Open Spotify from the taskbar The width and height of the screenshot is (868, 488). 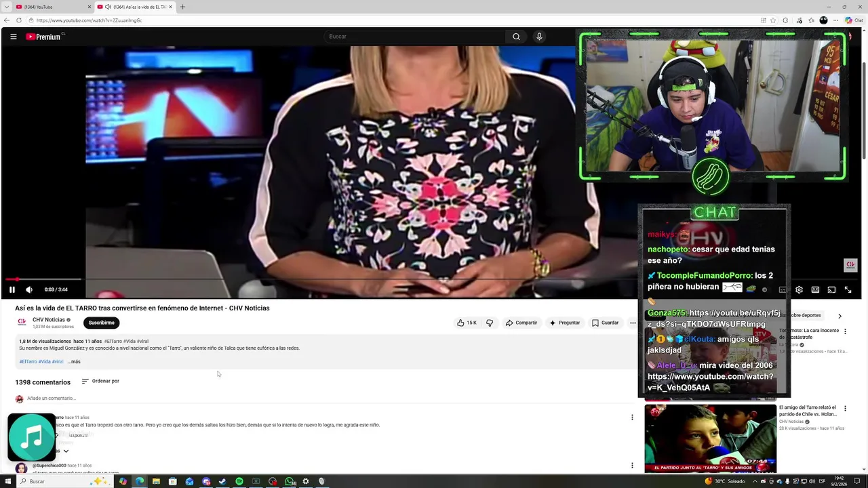point(239,481)
